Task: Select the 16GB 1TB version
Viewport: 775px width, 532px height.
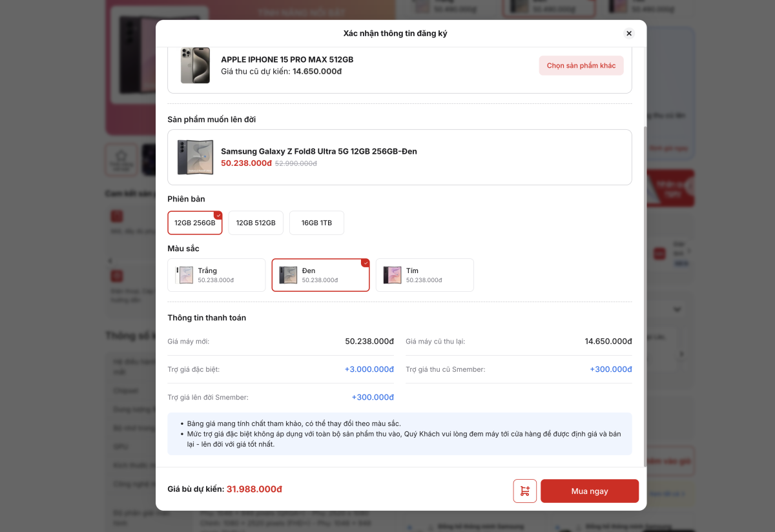Action: pos(316,223)
